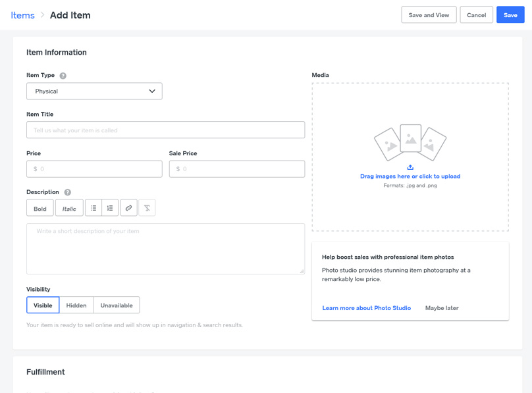The width and height of the screenshot is (532, 393).
Task: Click Save and View button
Action: pyautogui.click(x=429, y=15)
